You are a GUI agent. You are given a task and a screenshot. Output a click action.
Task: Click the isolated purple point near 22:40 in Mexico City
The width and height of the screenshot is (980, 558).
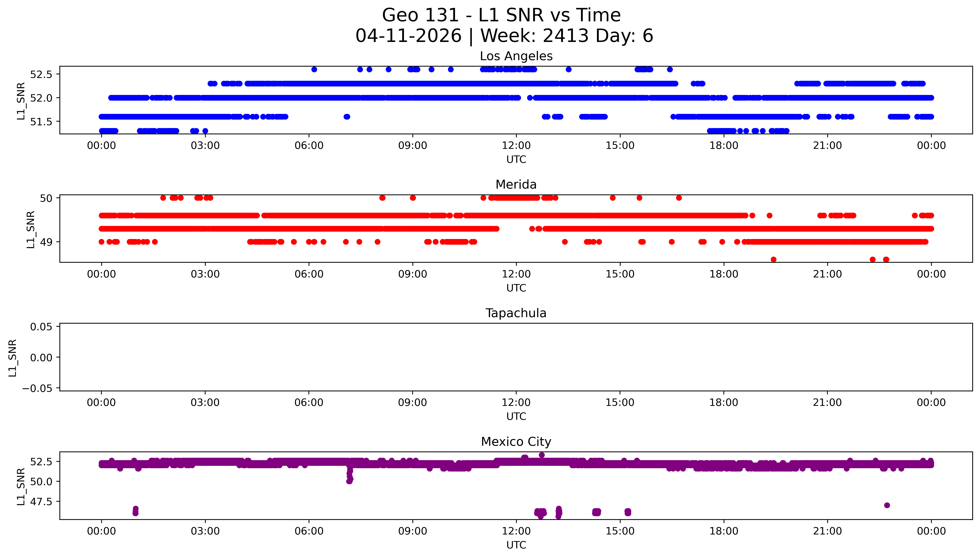click(887, 505)
